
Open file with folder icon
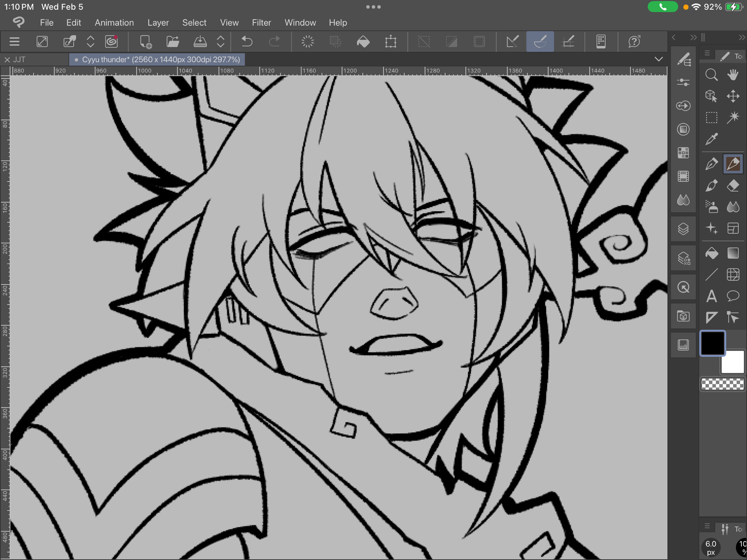173,41
